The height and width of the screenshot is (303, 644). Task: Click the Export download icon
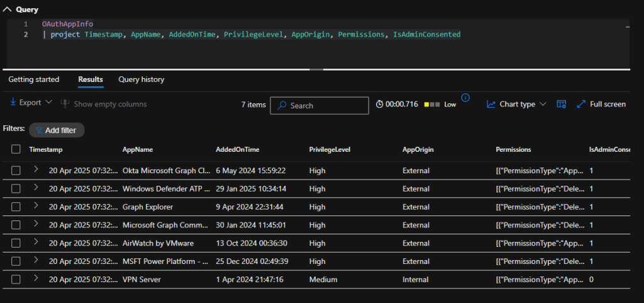pos(13,103)
